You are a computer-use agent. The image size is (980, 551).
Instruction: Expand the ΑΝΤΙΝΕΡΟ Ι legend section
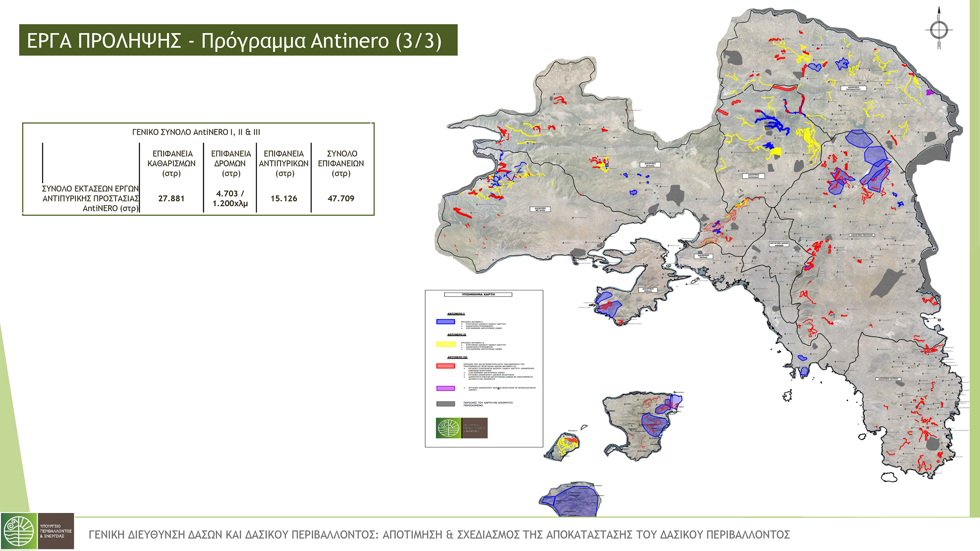(x=456, y=314)
